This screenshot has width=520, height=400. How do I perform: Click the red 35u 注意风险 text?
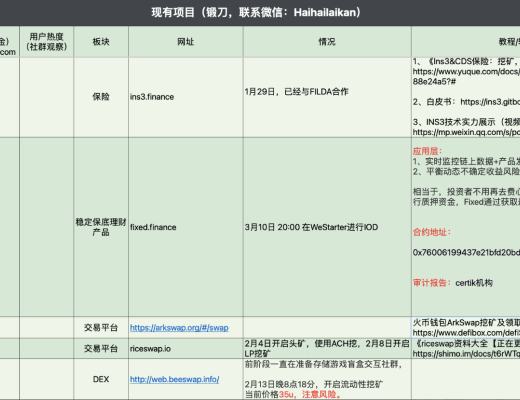point(310,395)
